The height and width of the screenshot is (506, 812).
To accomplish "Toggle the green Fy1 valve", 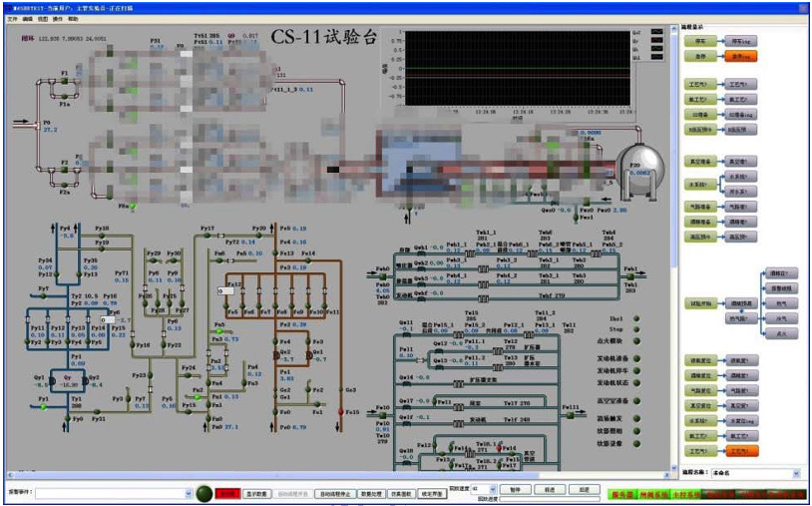I will coord(44,408).
